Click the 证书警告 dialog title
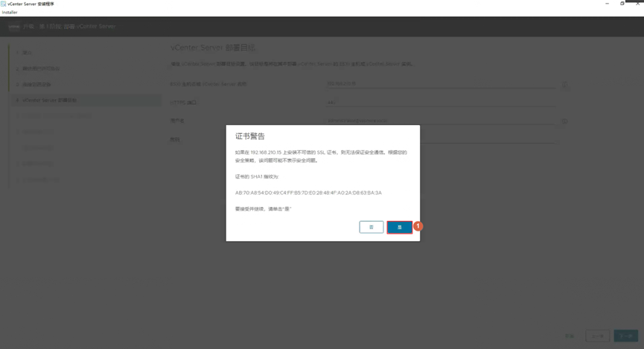 pos(249,136)
